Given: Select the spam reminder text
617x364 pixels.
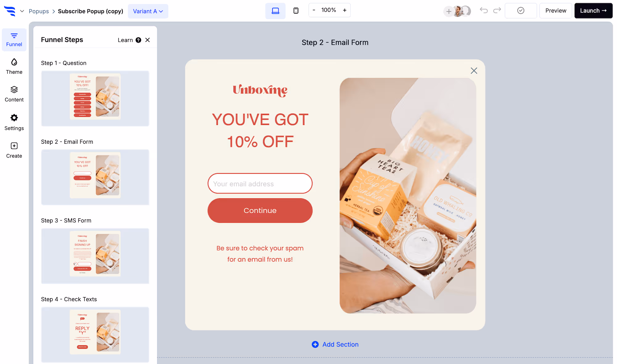Looking at the screenshot, I should click(260, 254).
